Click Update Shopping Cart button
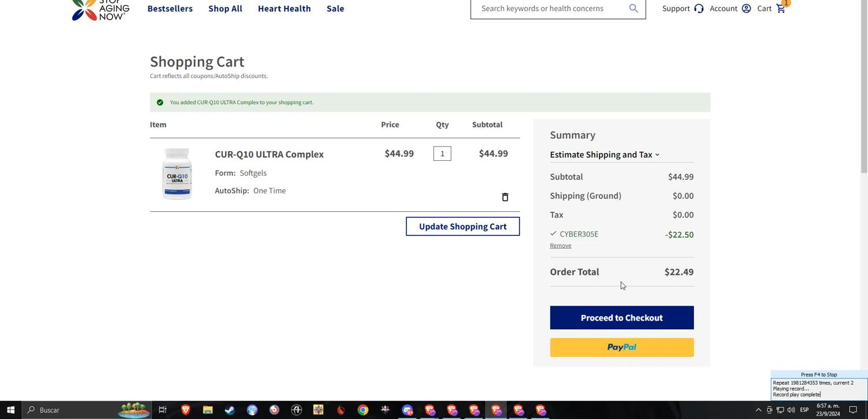Viewport: 868px width, 419px height. tap(462, 226)
